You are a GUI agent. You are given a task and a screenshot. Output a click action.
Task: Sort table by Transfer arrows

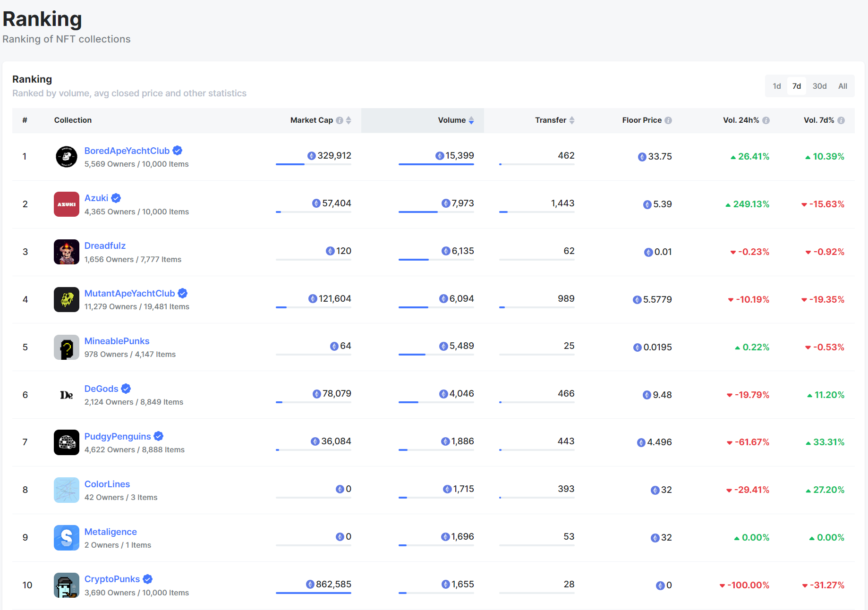[572, 120]
